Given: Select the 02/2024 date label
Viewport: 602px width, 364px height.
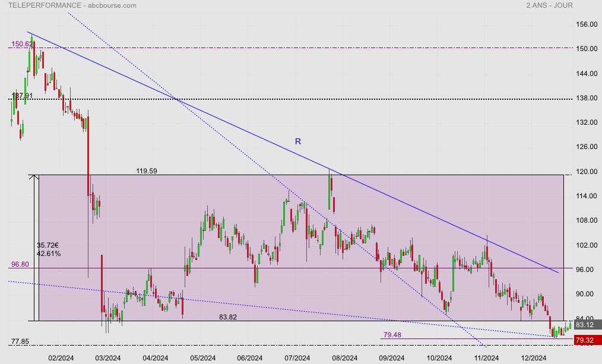Looking at the screenshot, I should coord(61,358).
